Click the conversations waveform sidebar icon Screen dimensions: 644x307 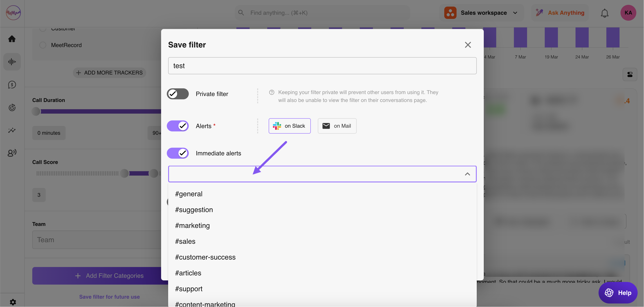click(12, 62)
